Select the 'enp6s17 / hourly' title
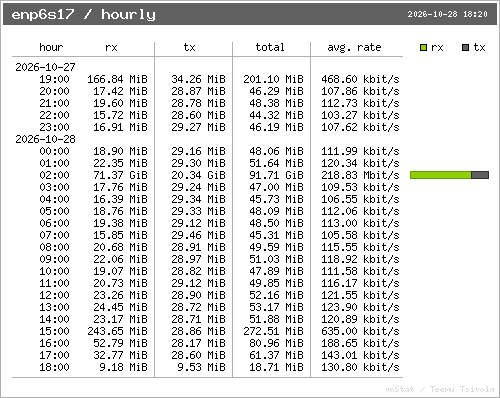The width and height of the screenshot is (500, 398). (83, 15)
